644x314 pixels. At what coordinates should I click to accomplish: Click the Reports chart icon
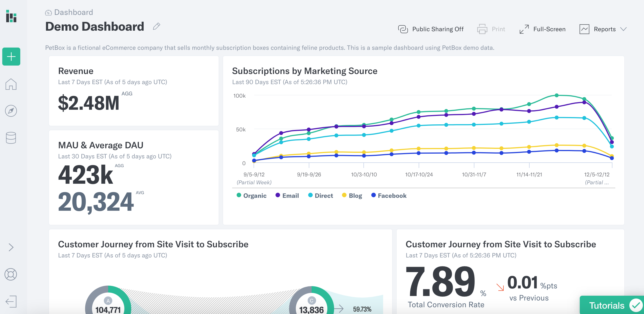pos(584,29)
